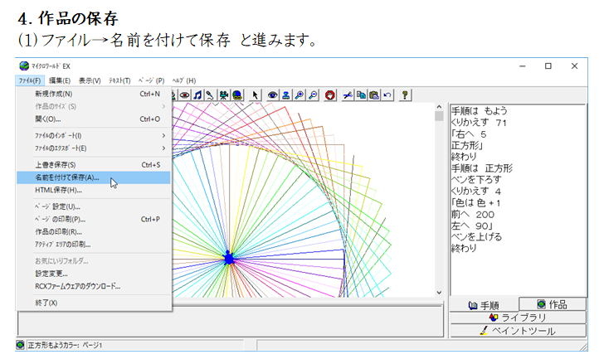Screen dimensions: 604x364
Task: Choose HTML保存(H)... menu entry
Action: point(94,191)
